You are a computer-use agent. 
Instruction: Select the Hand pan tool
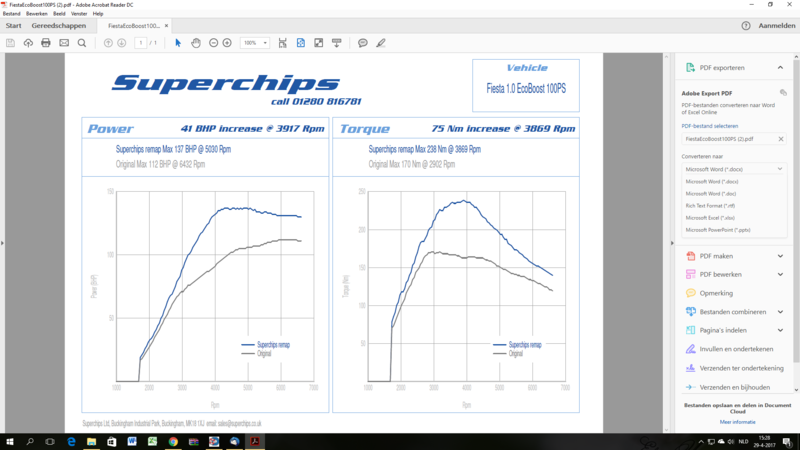point(196,43)
